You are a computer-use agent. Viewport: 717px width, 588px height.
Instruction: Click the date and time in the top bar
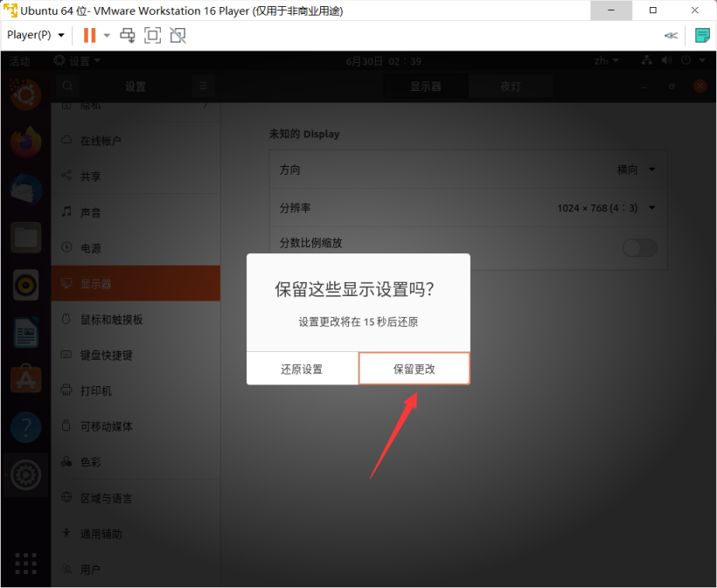[x=383, y=61]
